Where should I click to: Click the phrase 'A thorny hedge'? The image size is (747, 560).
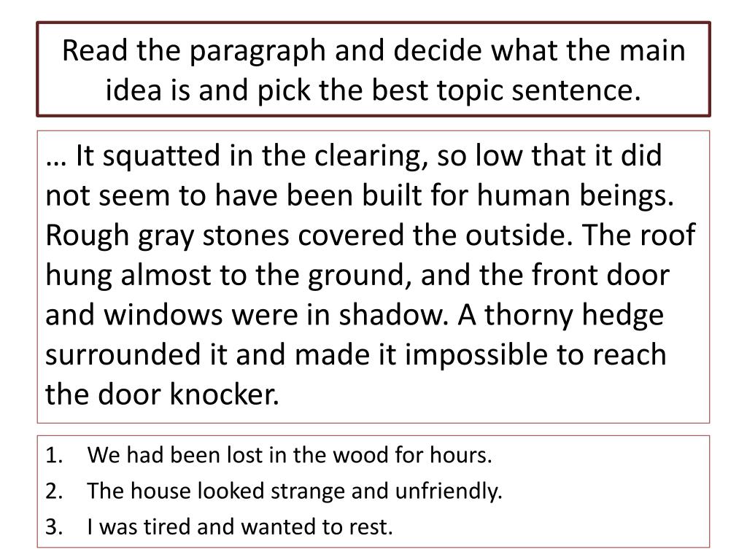tap(560, 315)
